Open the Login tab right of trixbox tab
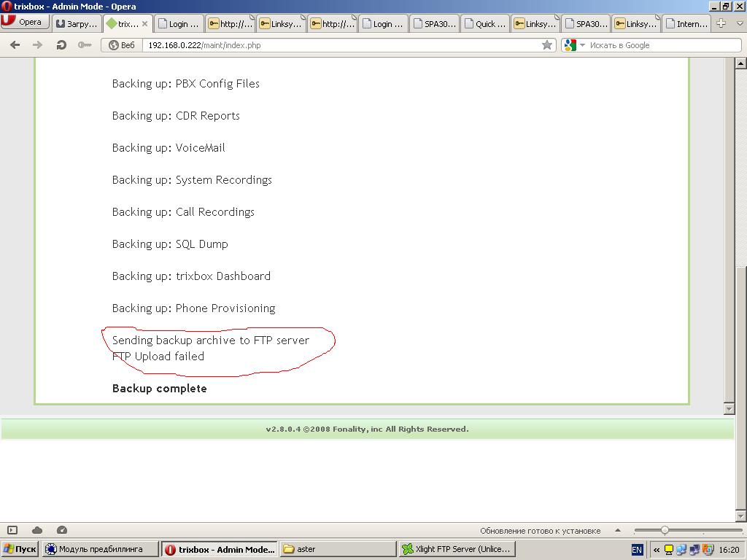This screenshot has height=560, width=747. [179, 23]
